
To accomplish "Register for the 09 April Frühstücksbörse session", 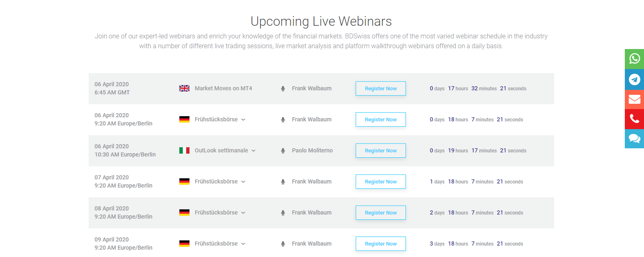I will (380, 244).
